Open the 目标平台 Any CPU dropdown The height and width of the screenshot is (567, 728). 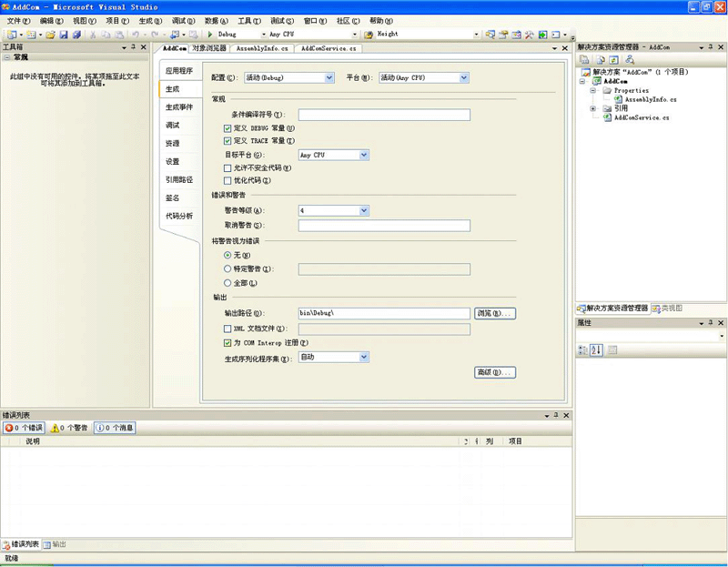pos(334,155)
